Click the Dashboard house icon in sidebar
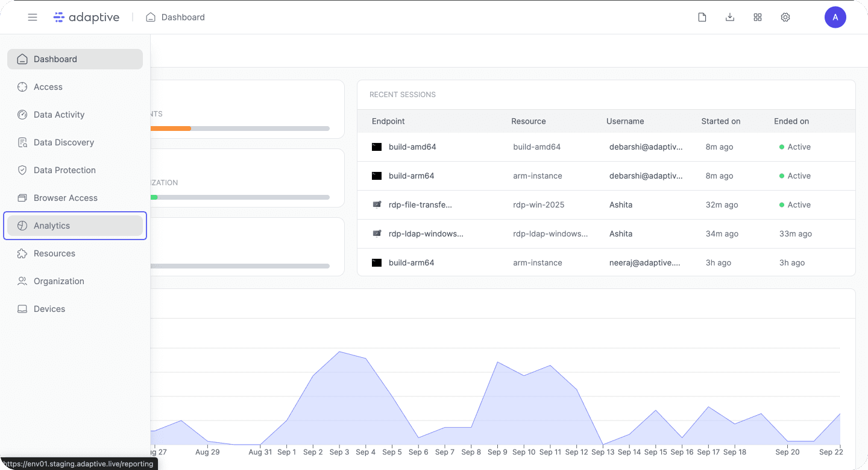868x470 pixels. (x=22, y=59)
